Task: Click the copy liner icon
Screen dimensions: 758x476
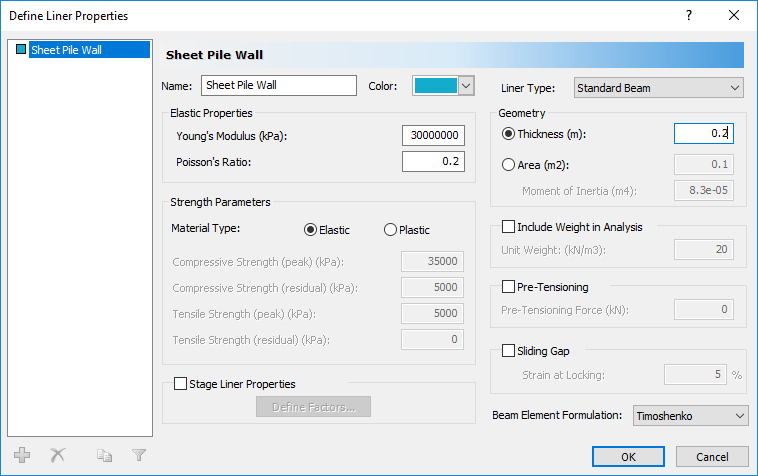Action: point(105,455)
